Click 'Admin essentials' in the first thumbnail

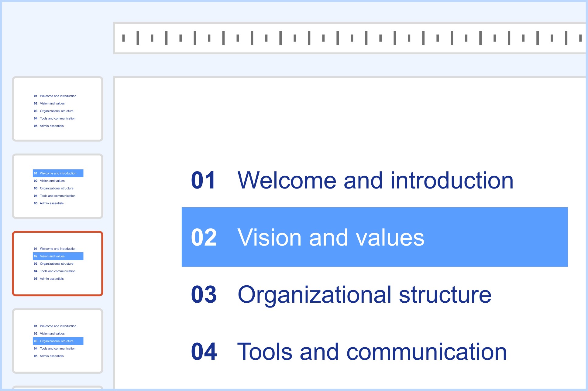click(x=52, y=126)
